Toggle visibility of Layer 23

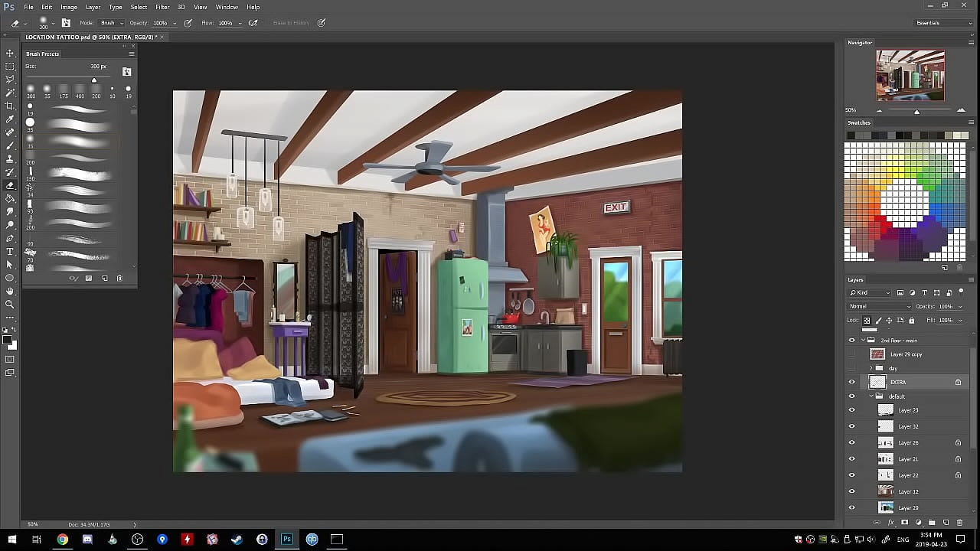click(851, 410)
